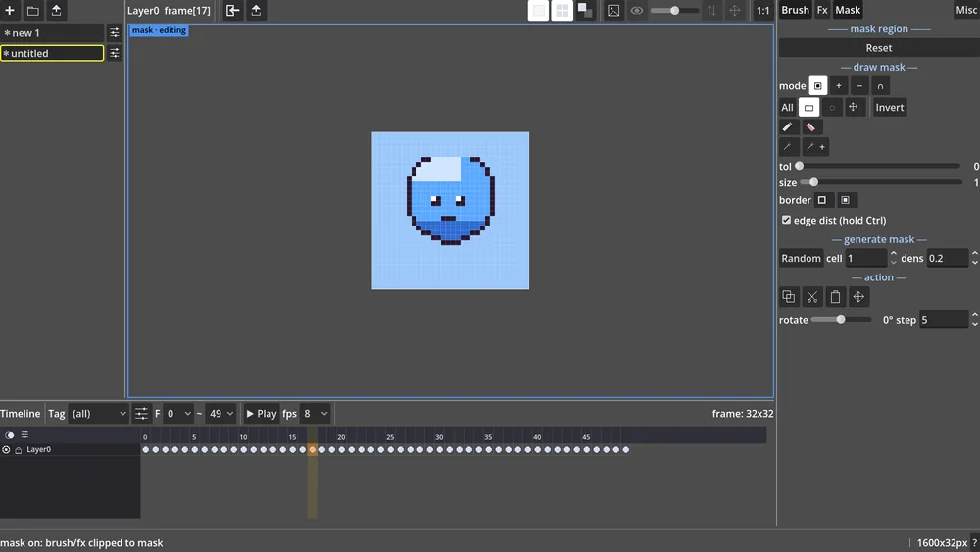Adjust the size slider
Screen dimensions: 980x552
click(x=881, y=182)
